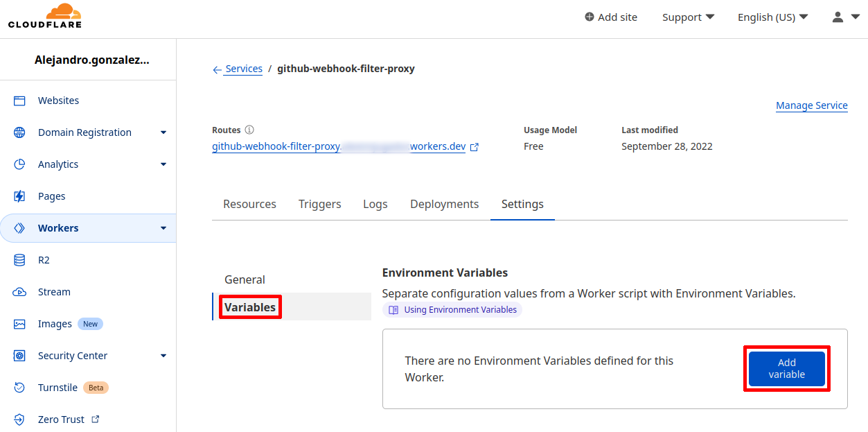Open the Manage Service link
Image resolution: width=868 pixels, height=432 pixels.
(x=811, y=105)
